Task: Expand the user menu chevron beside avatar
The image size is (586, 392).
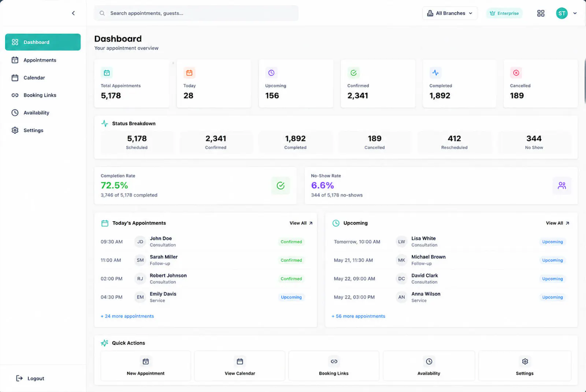Action: pos(575,13)
